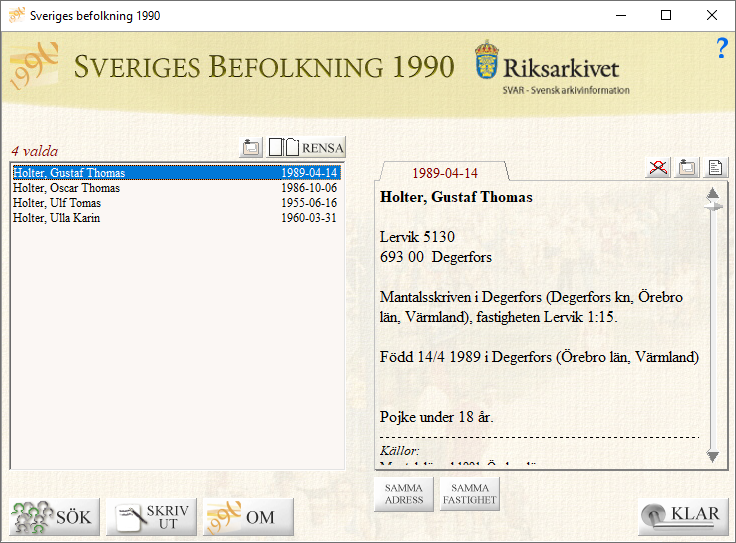Open search with SÖK button
Screen dimensions: 736x543
[54, 517]
